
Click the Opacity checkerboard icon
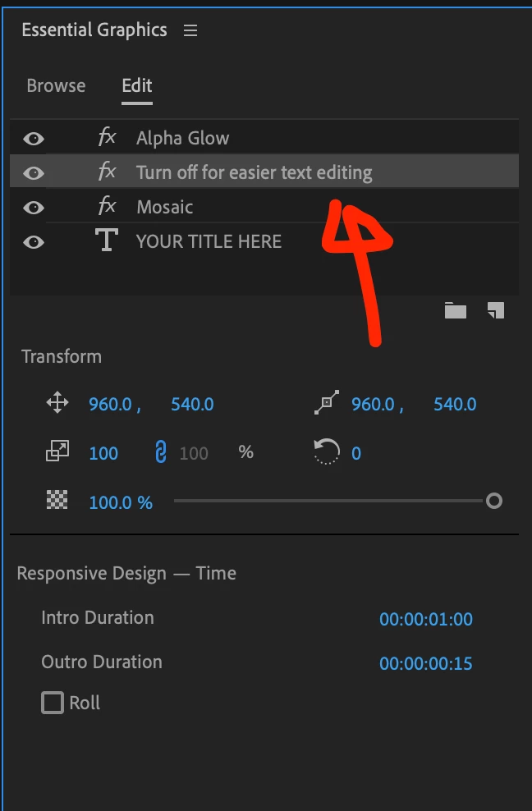57,500
